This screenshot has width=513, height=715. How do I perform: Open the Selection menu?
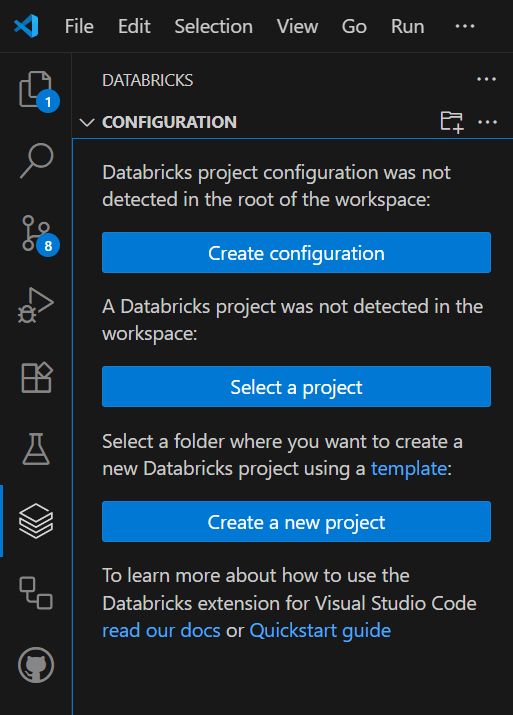(213, 26)
